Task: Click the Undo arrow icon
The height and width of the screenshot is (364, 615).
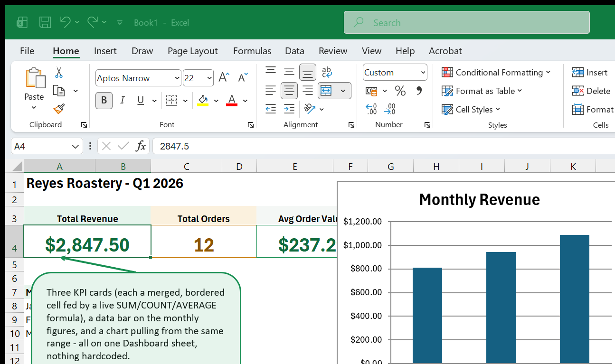Action: point(66,22)
